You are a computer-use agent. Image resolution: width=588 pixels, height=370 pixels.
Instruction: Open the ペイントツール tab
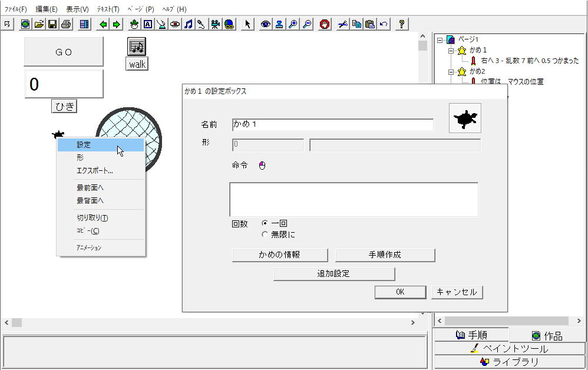click(510, 349)
